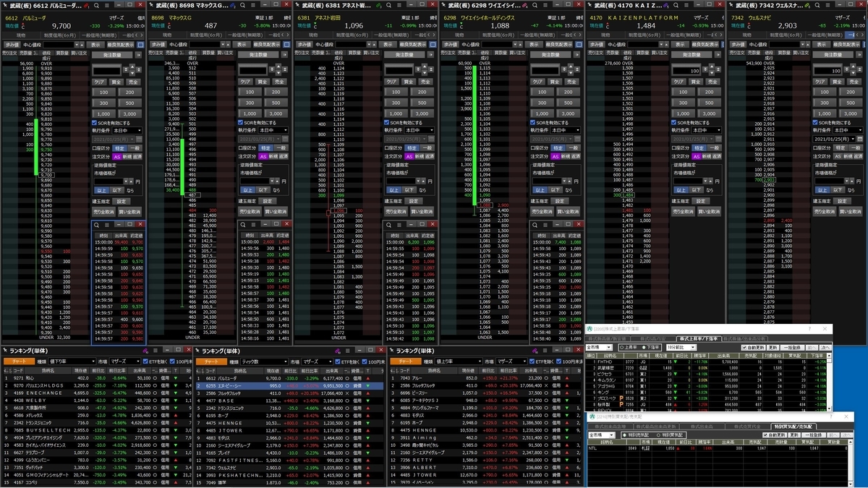Click the search icon in 8698 マネックスG title bar
The image size is (868, 488).
[242, 5]
